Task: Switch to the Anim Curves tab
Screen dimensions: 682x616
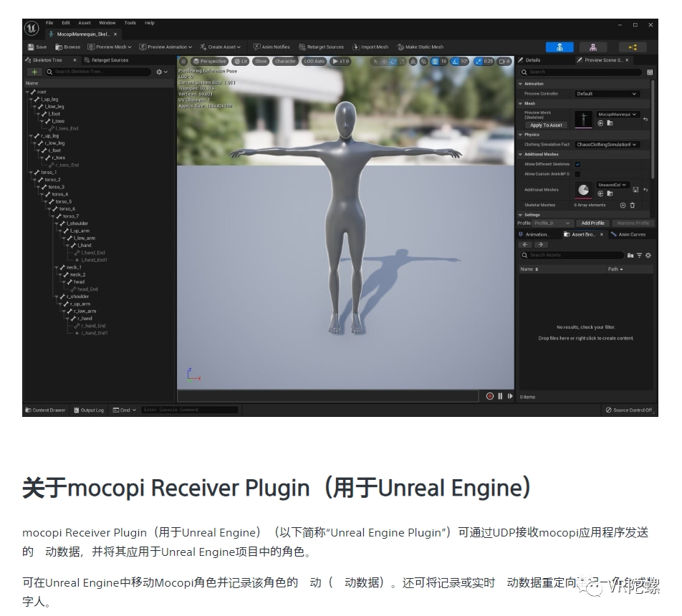Action: [x=628, y=234]
